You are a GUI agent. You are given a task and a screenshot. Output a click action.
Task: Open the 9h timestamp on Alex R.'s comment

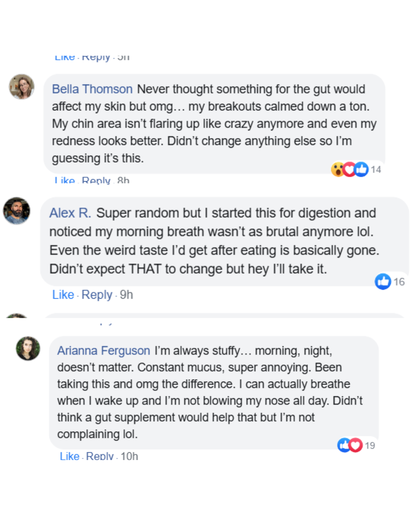click(x=126, y=295)
